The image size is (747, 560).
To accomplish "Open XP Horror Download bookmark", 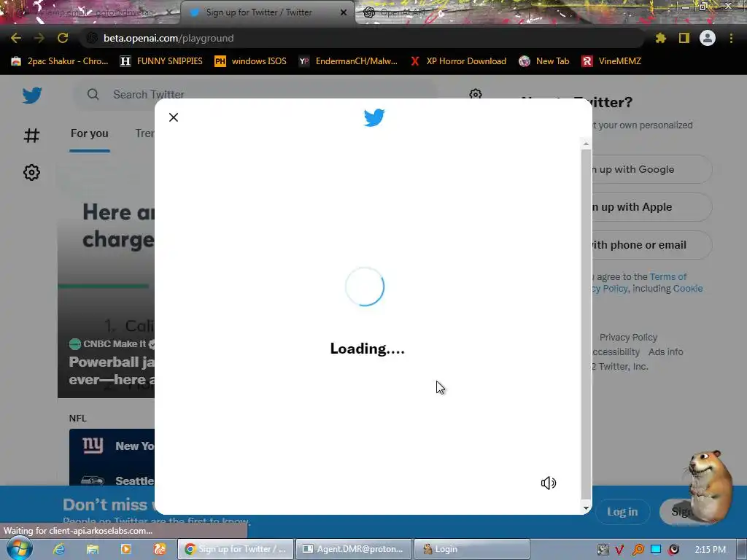I will pos(458,61).
